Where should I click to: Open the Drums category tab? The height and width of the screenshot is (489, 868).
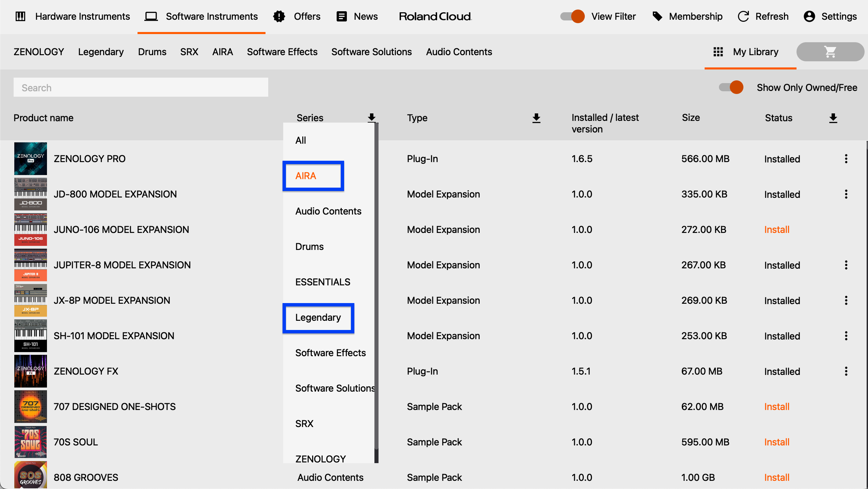(x=152, y=52)
